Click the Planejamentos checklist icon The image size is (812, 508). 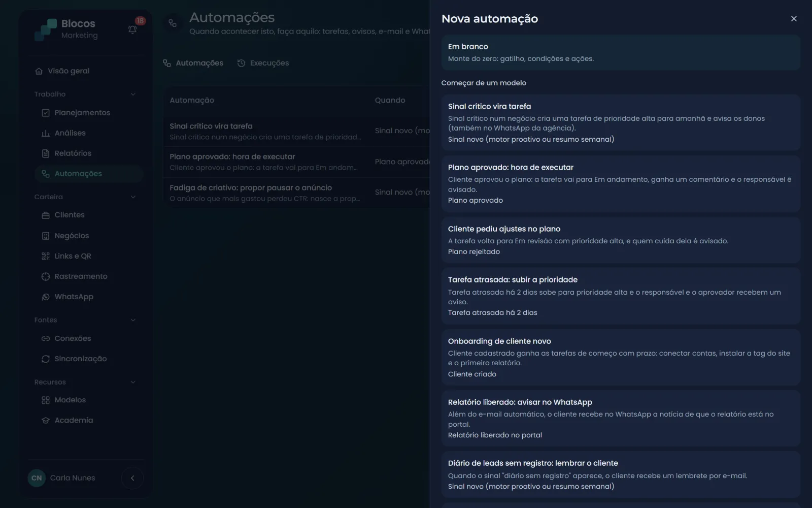tap(46, 113)
